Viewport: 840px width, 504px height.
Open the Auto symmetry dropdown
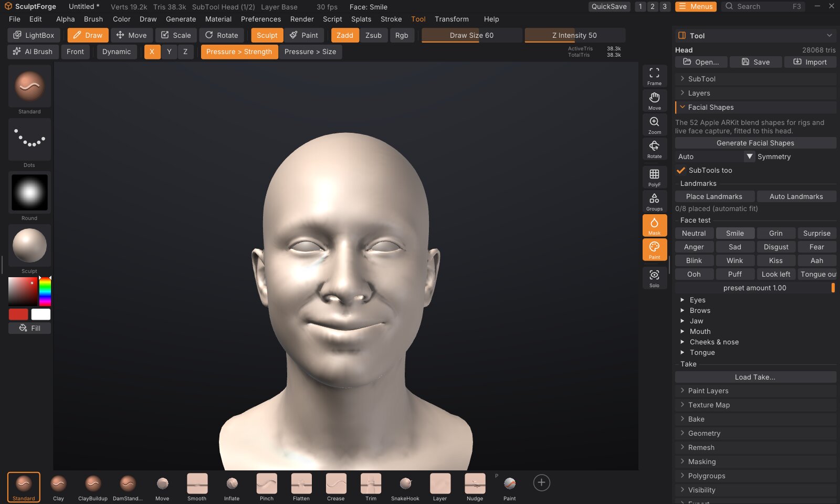[715, 156]
